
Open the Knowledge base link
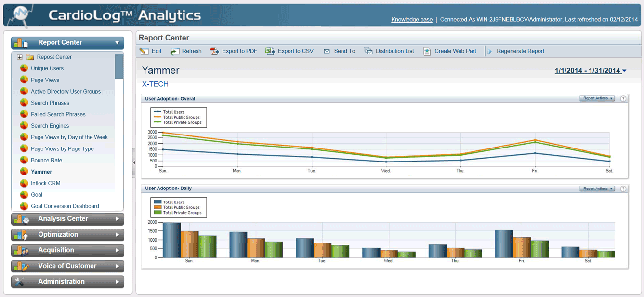(412, 20)
